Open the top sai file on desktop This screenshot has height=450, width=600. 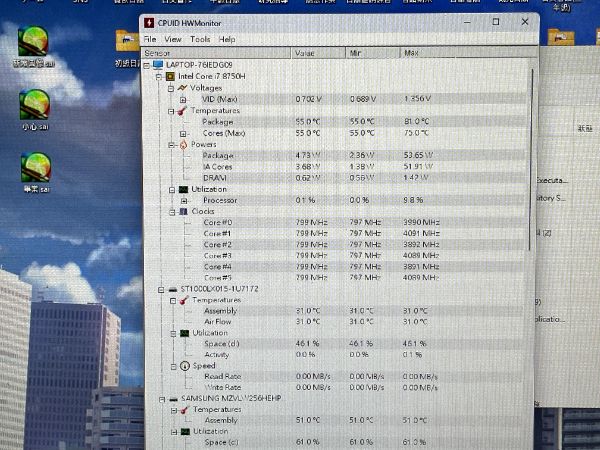33,46
